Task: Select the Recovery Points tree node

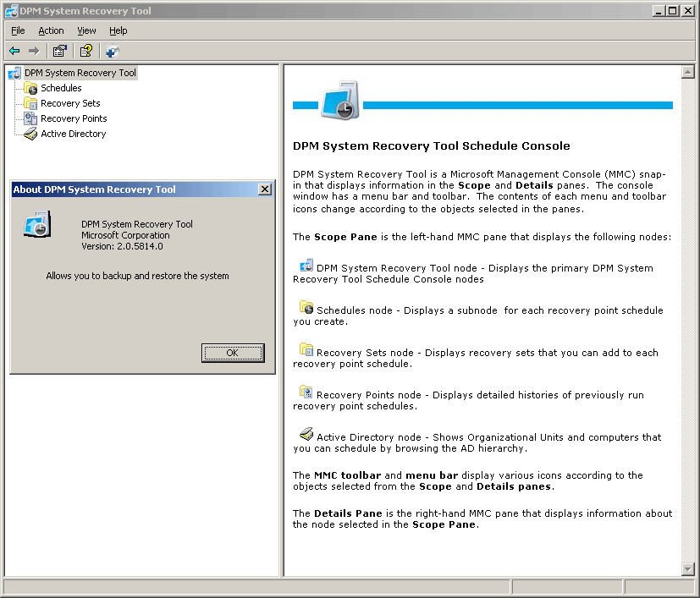Action: click(74, 118)
